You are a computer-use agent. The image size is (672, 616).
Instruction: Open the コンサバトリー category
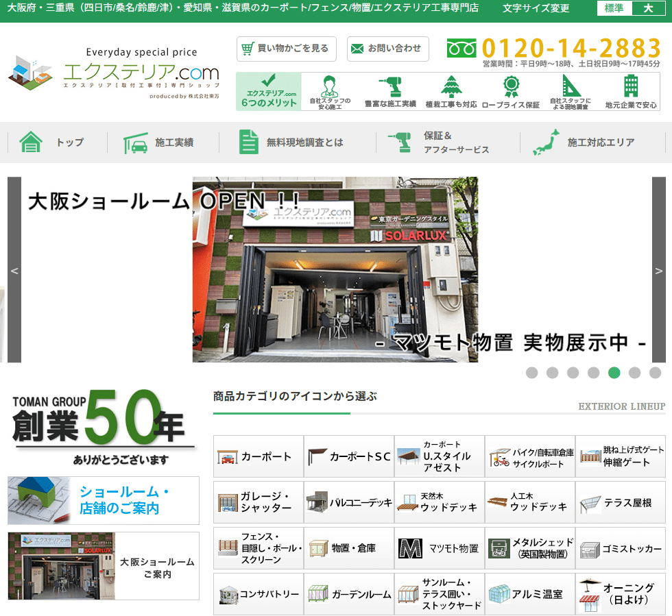[x=259, y=594]
